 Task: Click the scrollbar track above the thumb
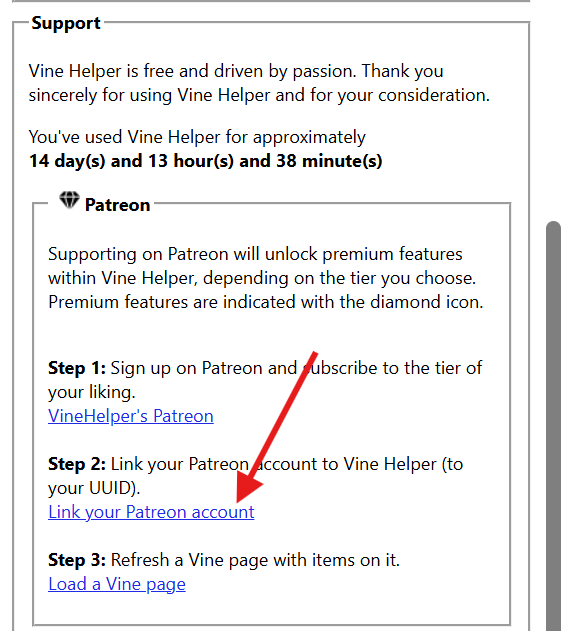(x=553, y=110)
